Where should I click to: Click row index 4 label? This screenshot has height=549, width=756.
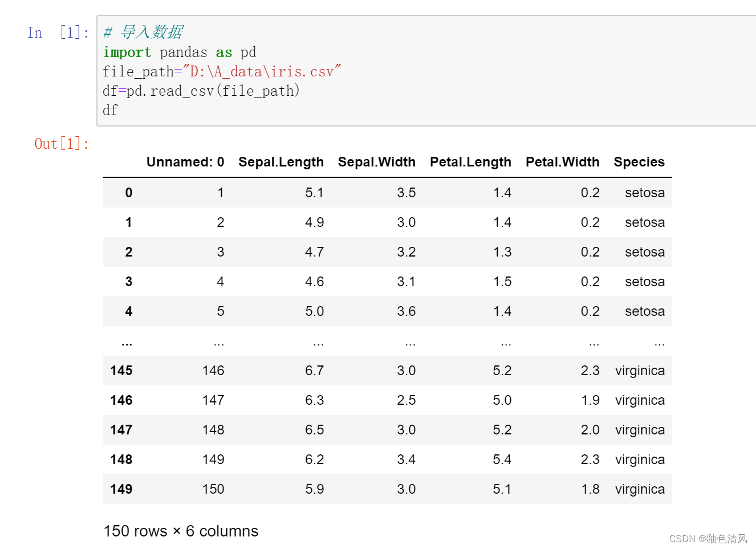(129, 311)
